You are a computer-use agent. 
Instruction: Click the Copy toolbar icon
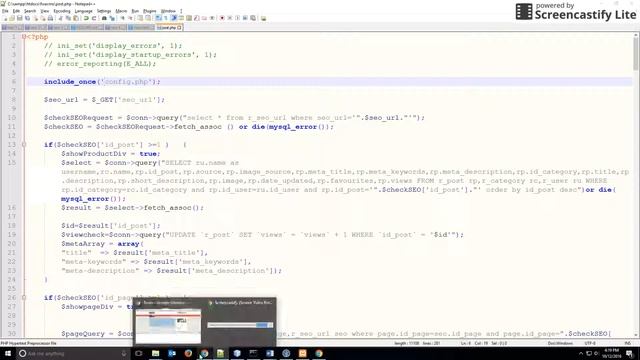[x=68, y=18]
